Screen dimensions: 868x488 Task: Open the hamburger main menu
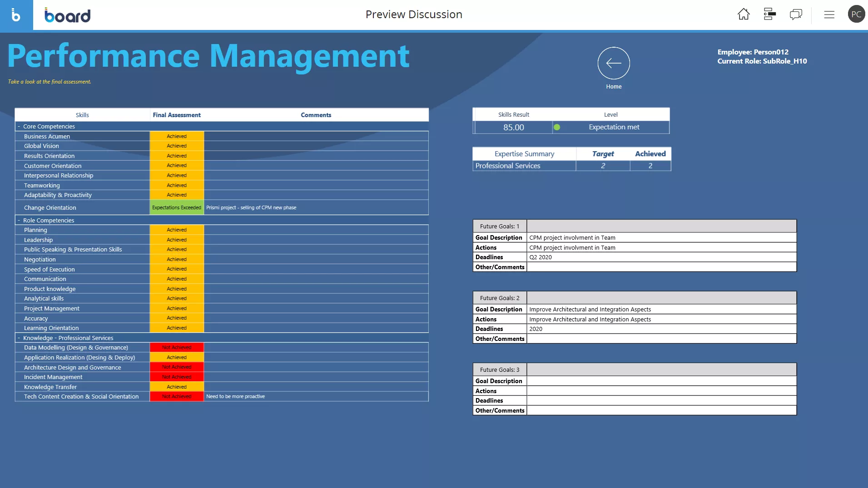pos(829,15)
